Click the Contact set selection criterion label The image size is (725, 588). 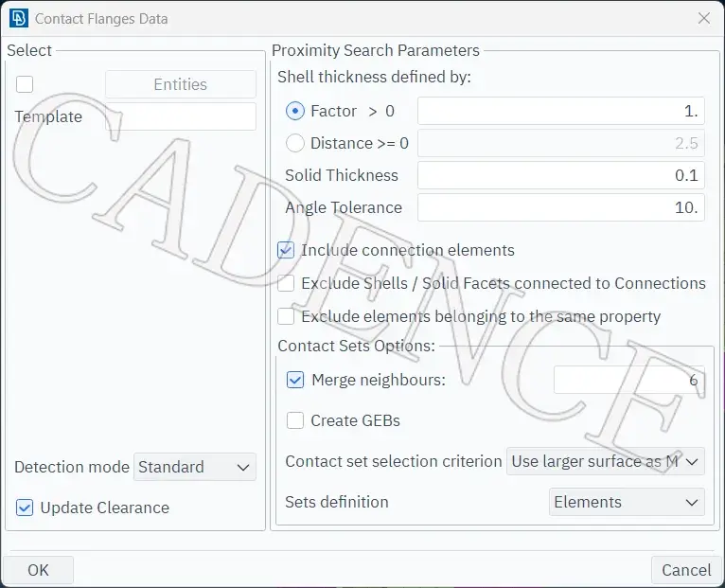point(394,461)
